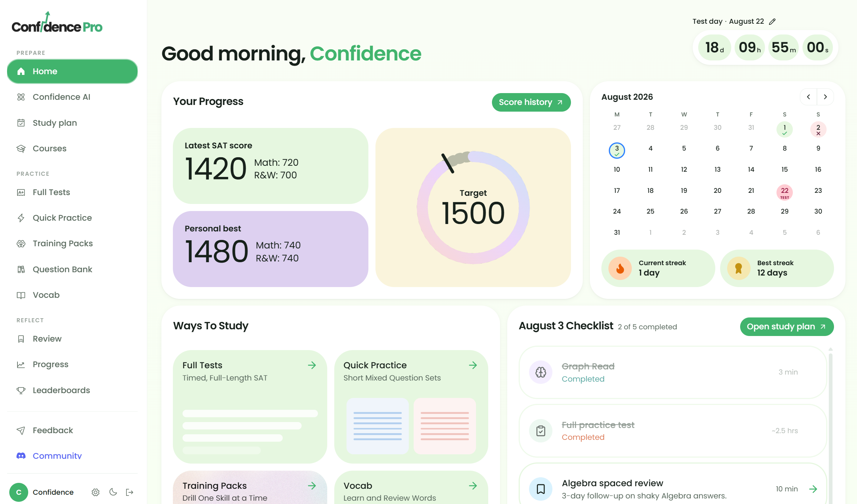Open Courses in the sidebar
This screenshot has height=504, width=857.
72,148
